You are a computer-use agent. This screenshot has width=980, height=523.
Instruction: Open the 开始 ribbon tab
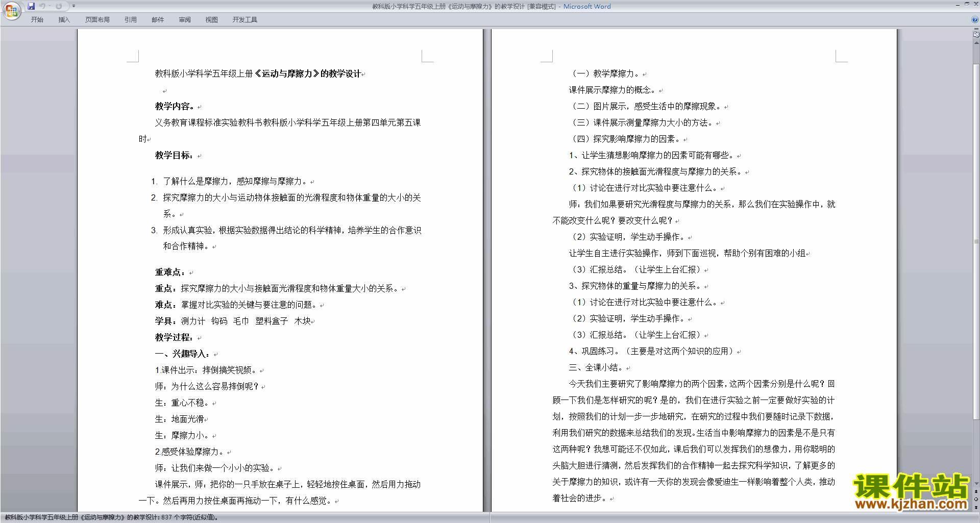tap(37, 20)
